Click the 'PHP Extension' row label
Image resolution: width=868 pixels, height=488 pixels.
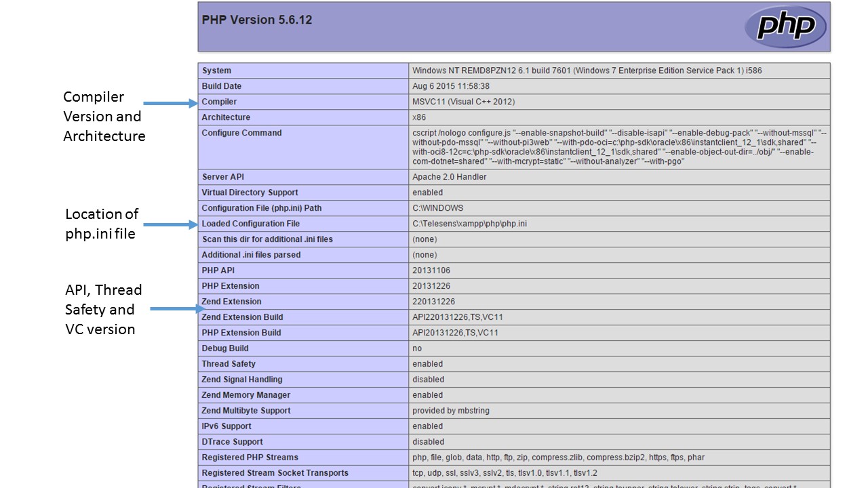pyautogui.click(x=231, y=286)
